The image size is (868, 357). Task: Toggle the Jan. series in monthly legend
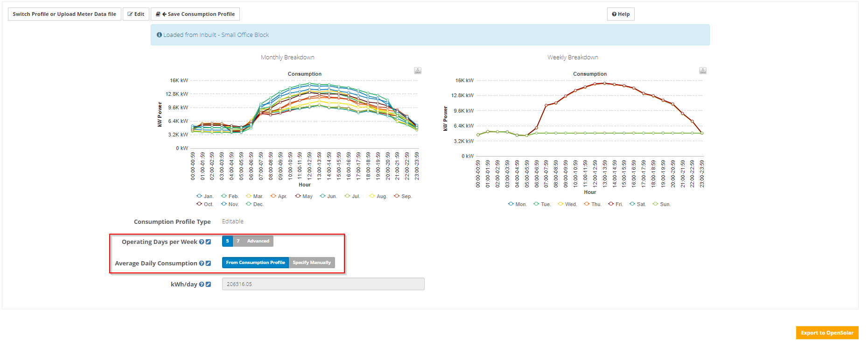coord(205,196)
